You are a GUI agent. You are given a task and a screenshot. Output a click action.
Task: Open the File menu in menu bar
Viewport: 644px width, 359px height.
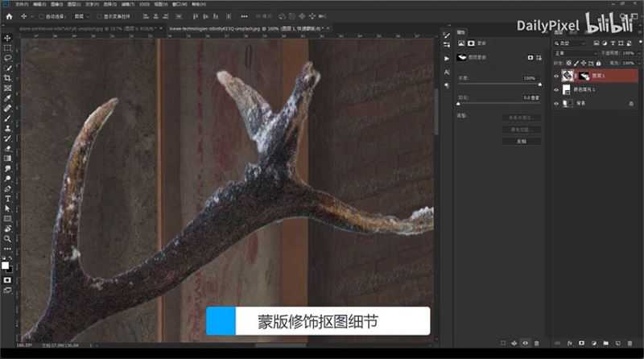coord(20,4)
